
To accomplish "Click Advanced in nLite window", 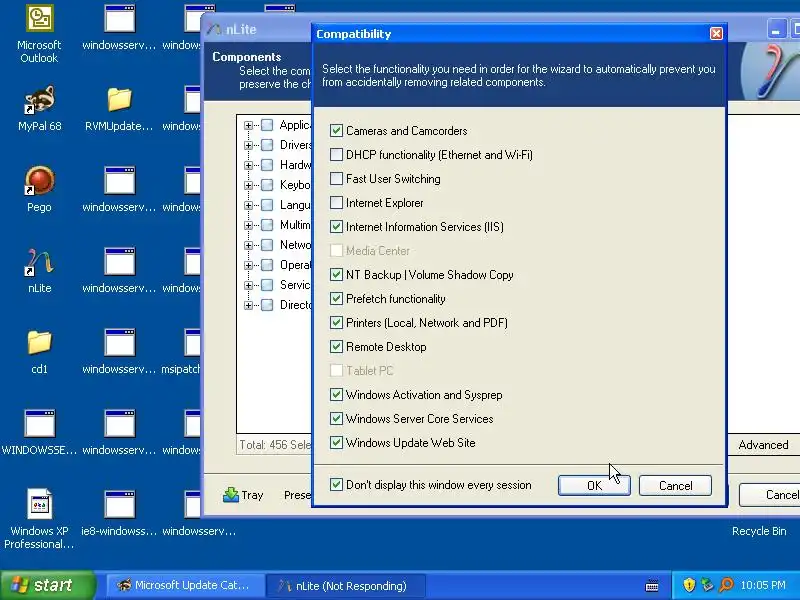I will point(763,445).
